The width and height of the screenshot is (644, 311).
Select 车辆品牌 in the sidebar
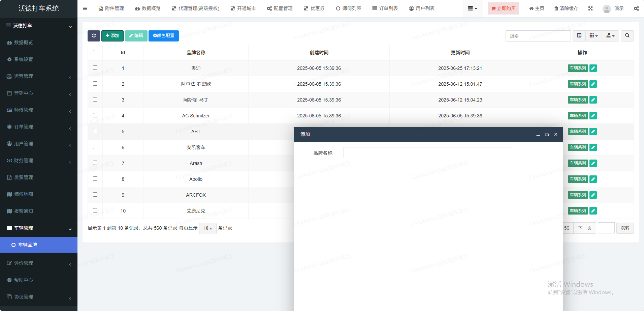(x=39, y=245)
